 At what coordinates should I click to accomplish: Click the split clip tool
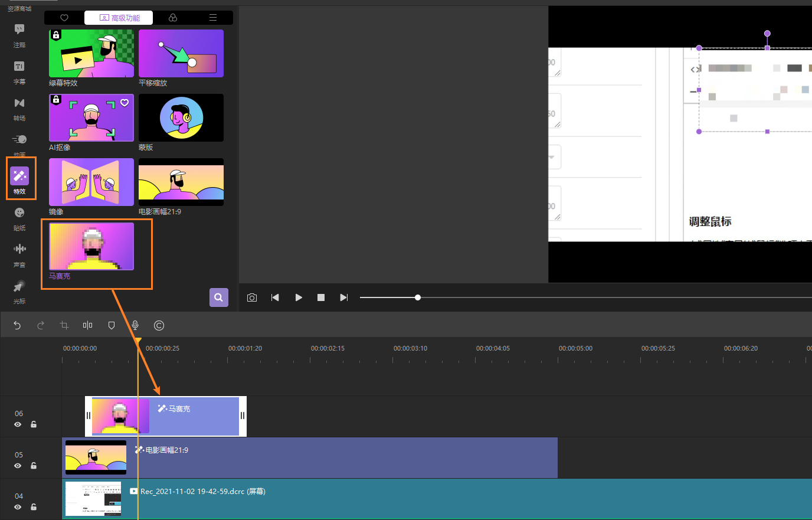pos(87,325)
